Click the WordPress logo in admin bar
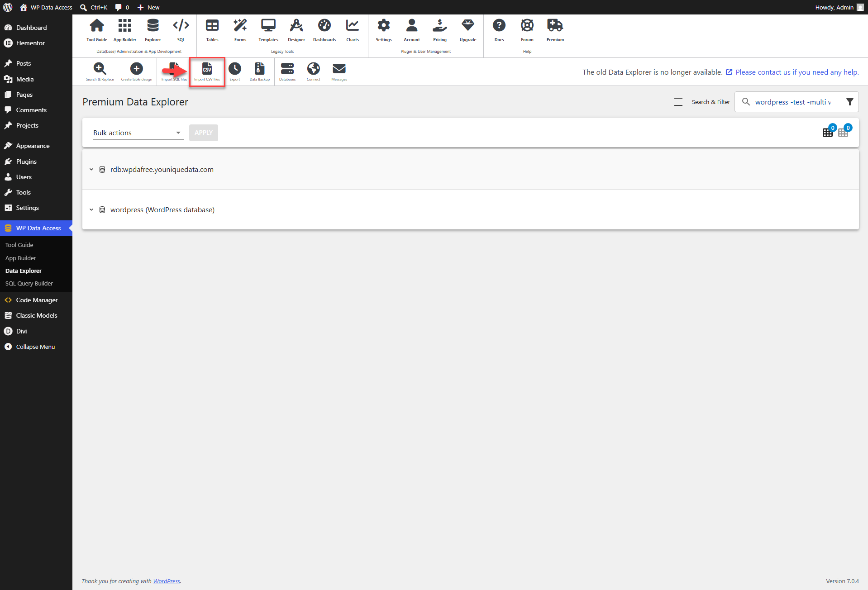The height and width of the screenshot is (590, 868). point(8,7)
